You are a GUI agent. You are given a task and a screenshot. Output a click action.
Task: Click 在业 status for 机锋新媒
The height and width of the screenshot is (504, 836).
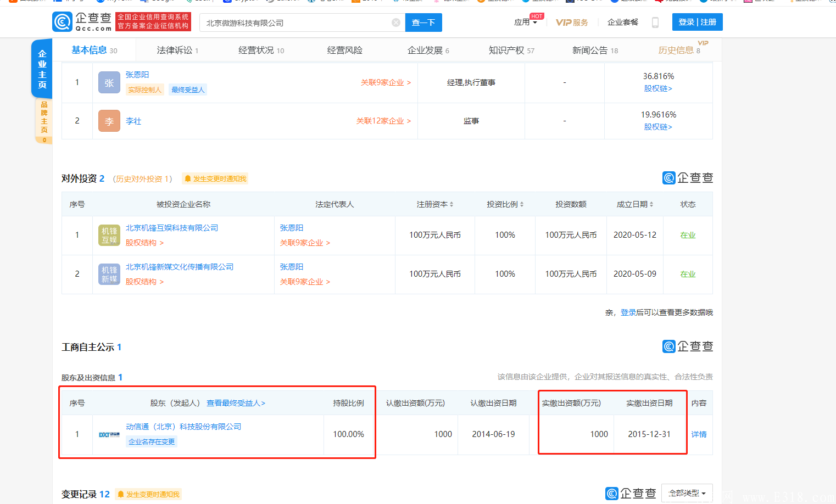pos(688,274)
